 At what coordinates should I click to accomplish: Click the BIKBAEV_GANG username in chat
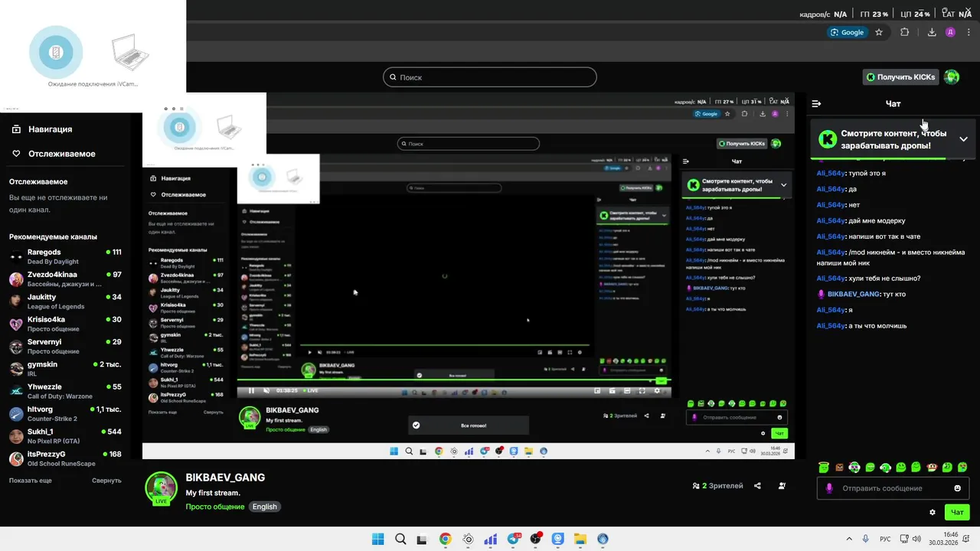pyautogui.click(x=854, y=294)
